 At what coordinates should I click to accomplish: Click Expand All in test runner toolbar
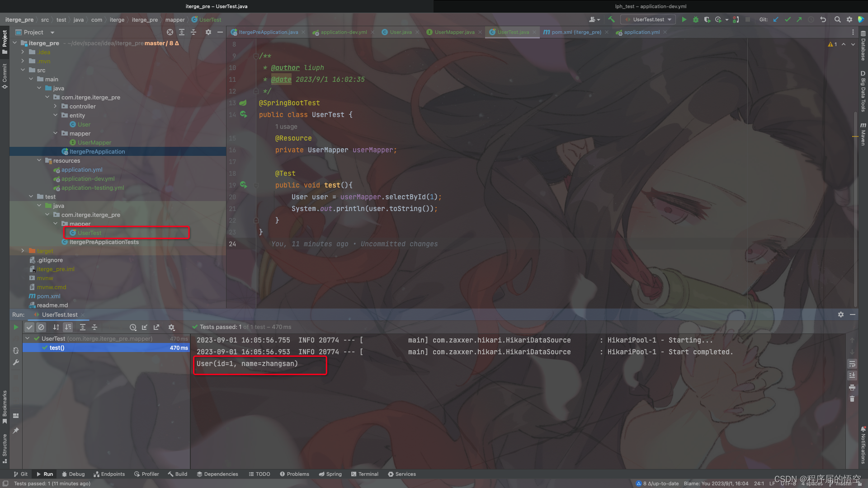point(83,327)
